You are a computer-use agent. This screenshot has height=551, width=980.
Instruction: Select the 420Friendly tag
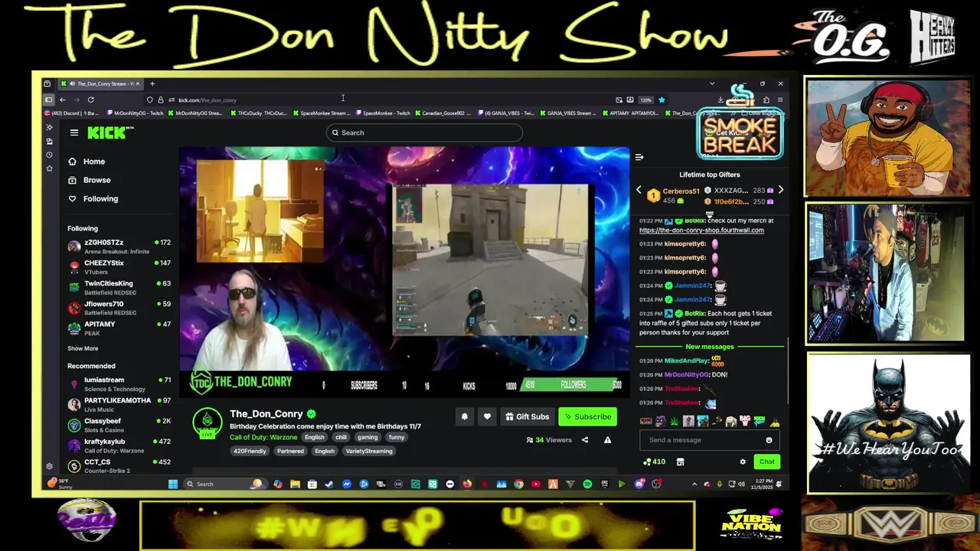coord(250,452)
